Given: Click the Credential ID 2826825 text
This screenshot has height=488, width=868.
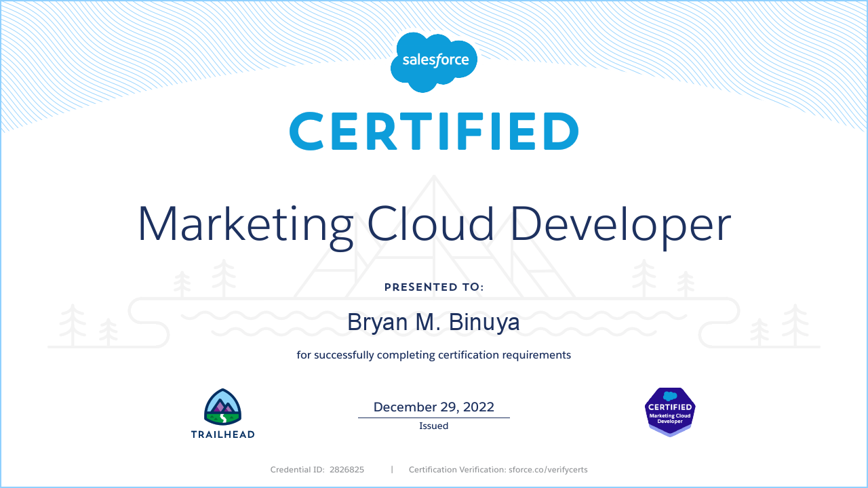Looking at the screenshot, I should pyautogui.click(x=317, y=469).
